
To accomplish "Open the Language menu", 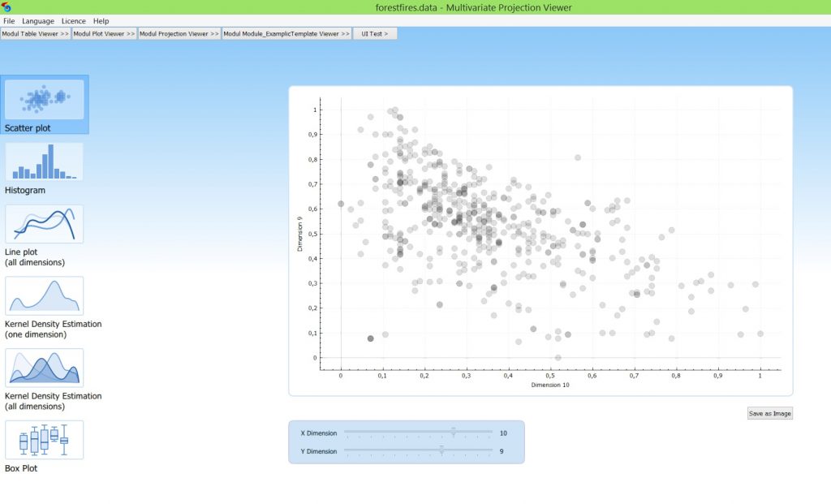I will click(x=38, y=20).
